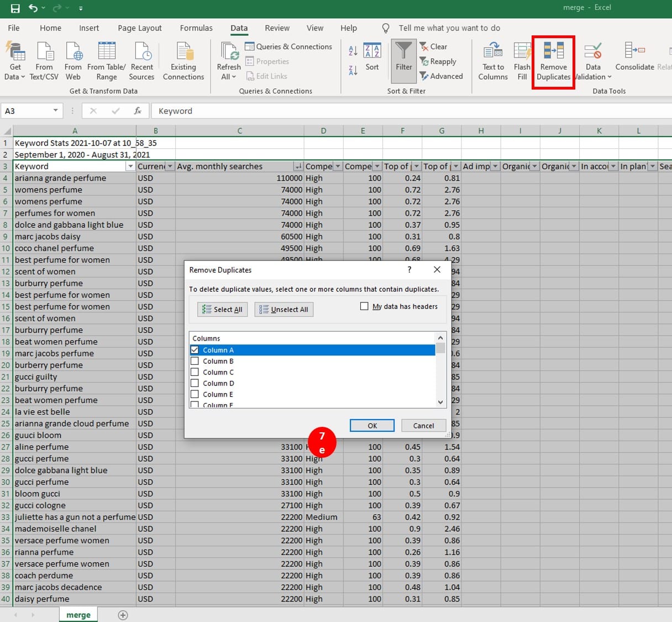The height and width of the screenshot is (622, 672).
Task: Open In account column filter dropdown
Action: coord(613,166)
